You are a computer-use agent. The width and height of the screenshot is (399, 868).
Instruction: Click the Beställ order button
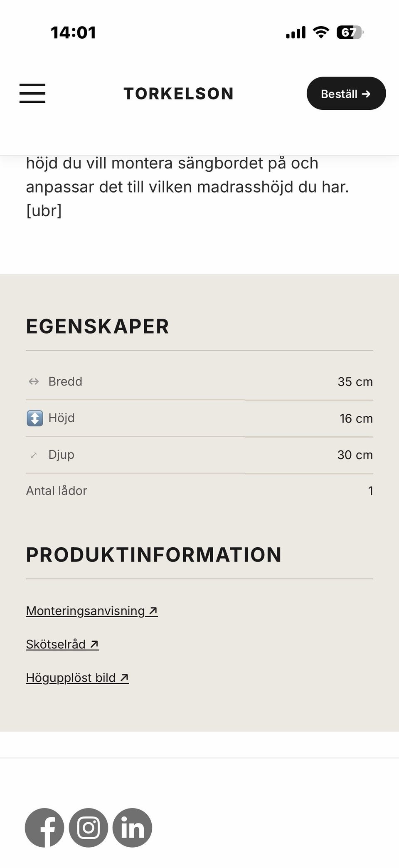tap(346, 94)
